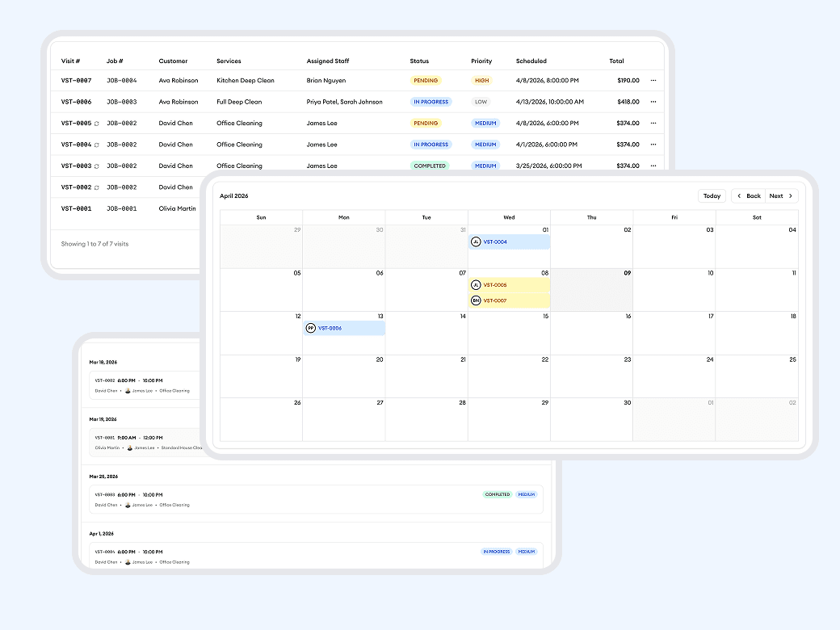Viewport: 840px width, 630px height.
Task: Sort by the Status column header
Action: pyautogui.click(x=418, y=61)
